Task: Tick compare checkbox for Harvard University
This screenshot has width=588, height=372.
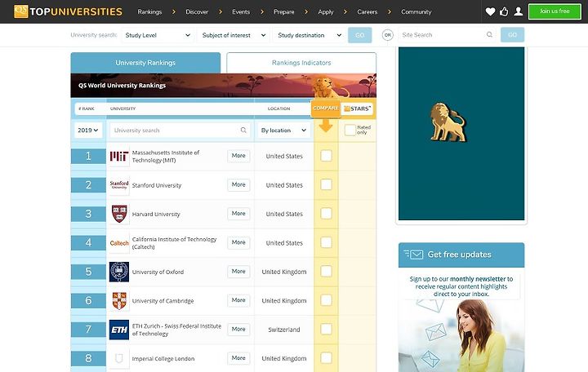Action: pos(326,214)
